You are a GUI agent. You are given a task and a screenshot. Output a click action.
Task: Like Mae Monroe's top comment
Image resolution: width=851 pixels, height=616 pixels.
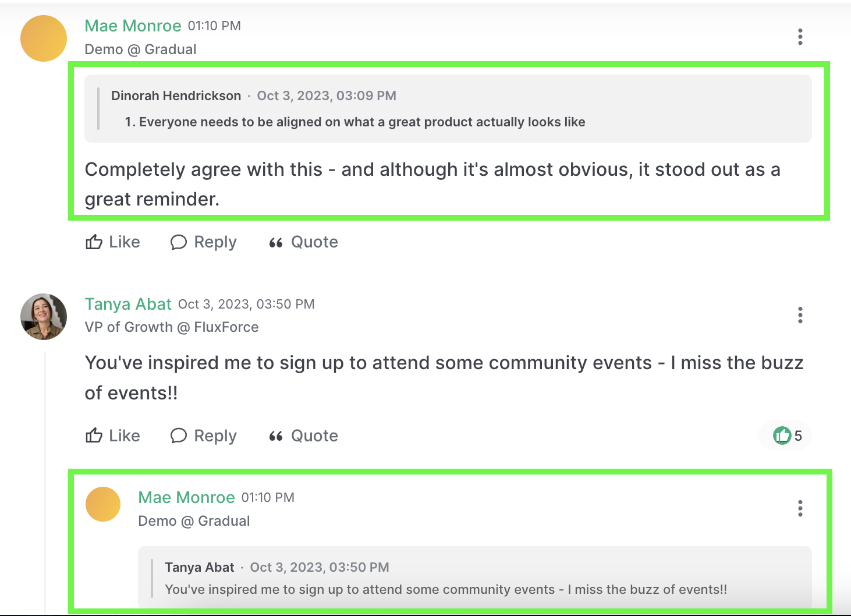coord(113,242)
